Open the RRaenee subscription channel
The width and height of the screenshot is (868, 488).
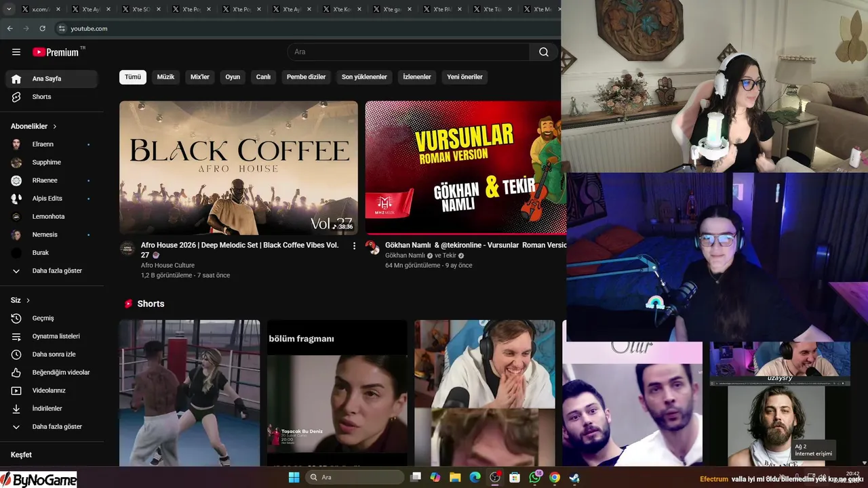pos(52,180)
